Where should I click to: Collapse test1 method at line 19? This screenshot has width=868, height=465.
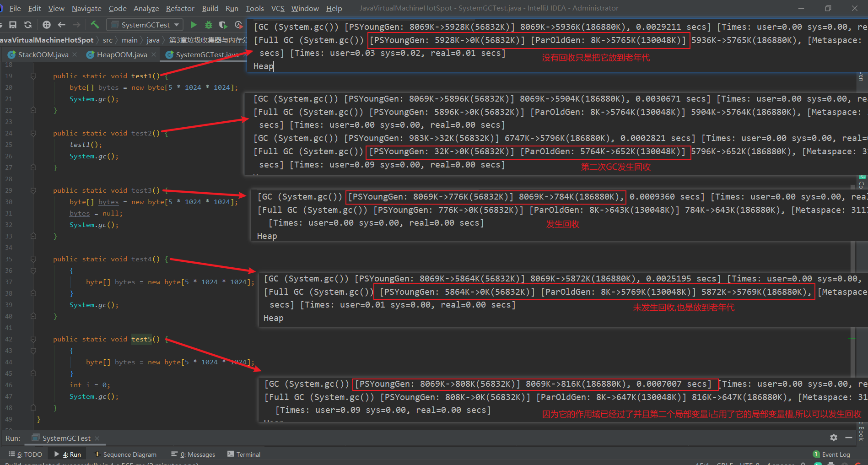(x=33, y=76)
